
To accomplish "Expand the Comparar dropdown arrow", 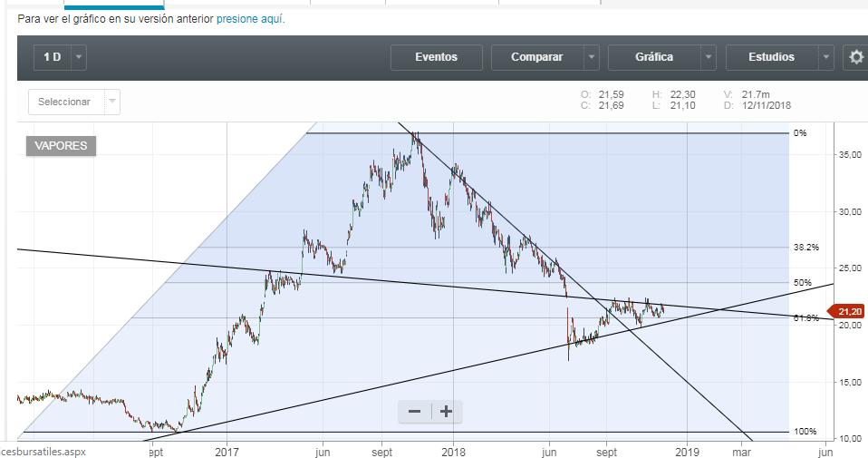I will tap(592, 57).
